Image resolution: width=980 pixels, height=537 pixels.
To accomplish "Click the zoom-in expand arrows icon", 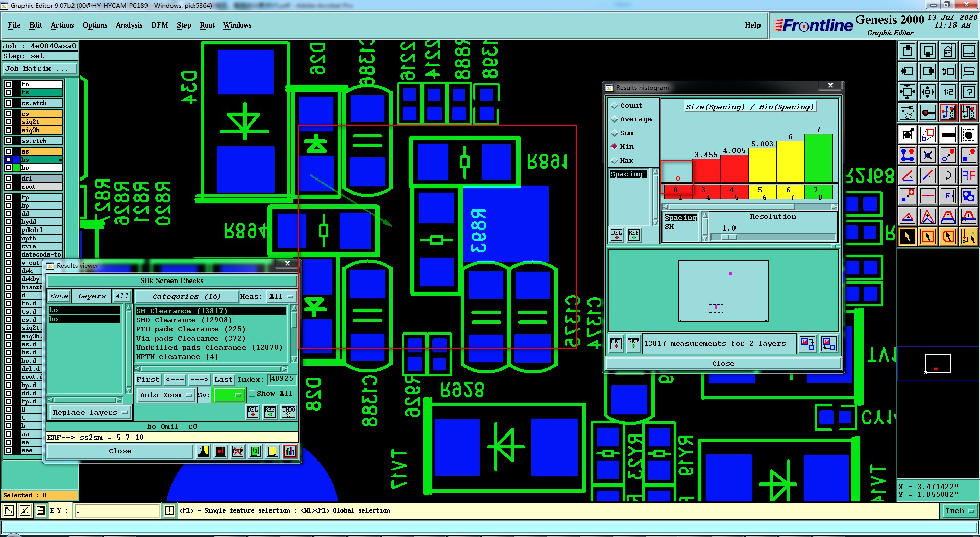I will tap(908, 92).
